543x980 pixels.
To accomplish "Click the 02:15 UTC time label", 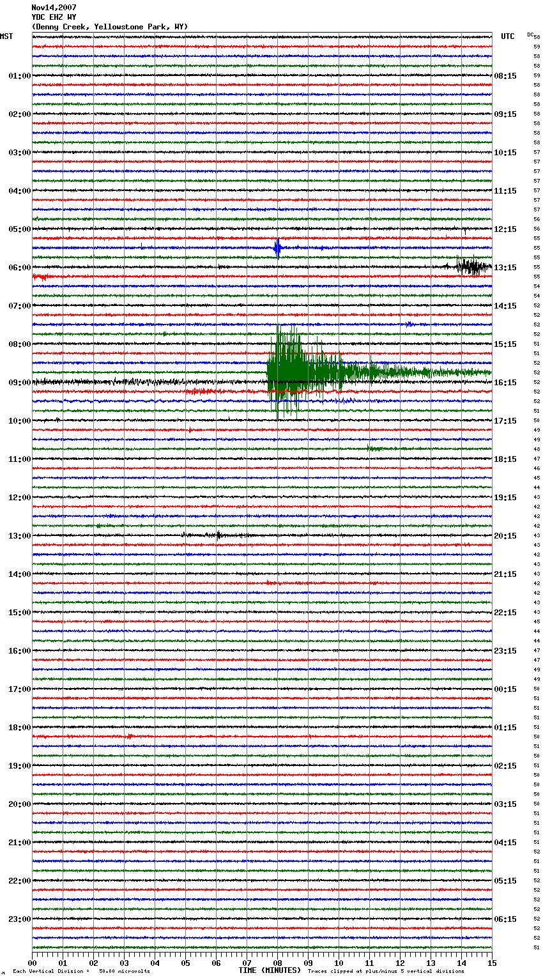I will (x=505, y=766).
